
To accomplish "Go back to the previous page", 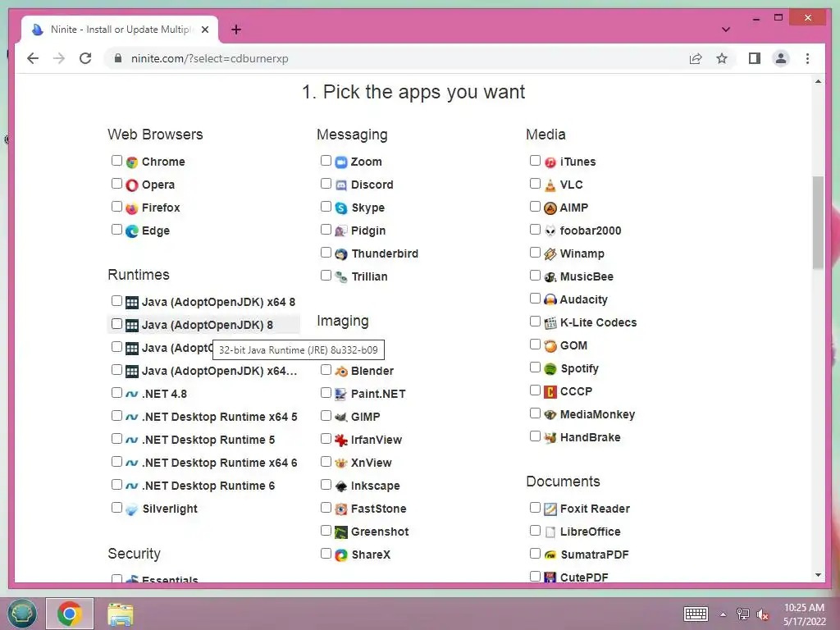I will pos(33,58).
